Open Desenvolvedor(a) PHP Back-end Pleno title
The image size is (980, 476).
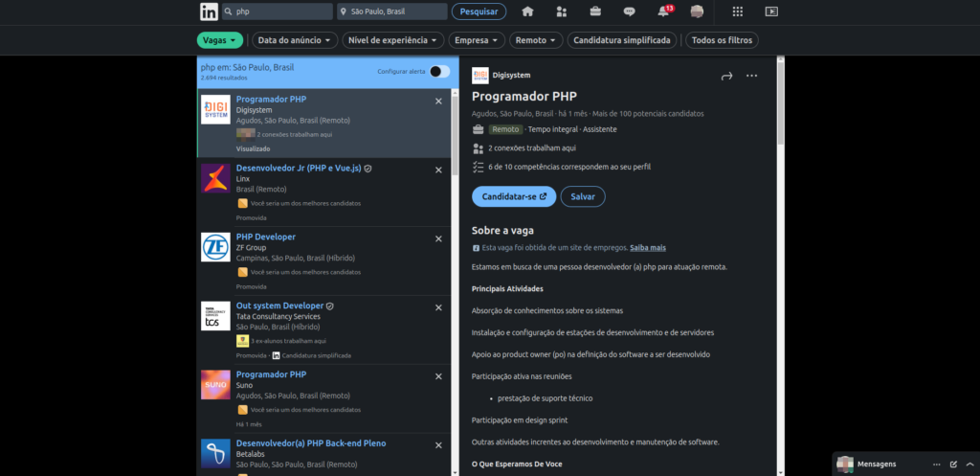(x=311, y=443)
